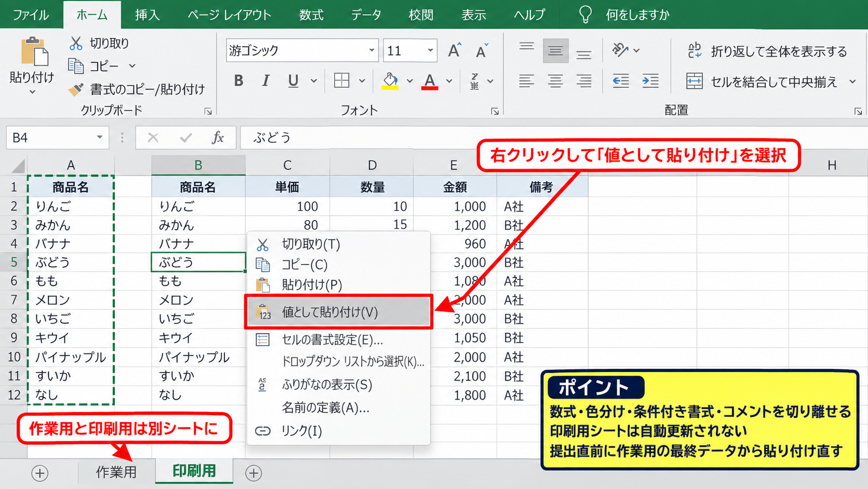Open the font name dropdown 游ゴシック
The width and height of the screenshot is (868, 489).
tap(372, 50)
